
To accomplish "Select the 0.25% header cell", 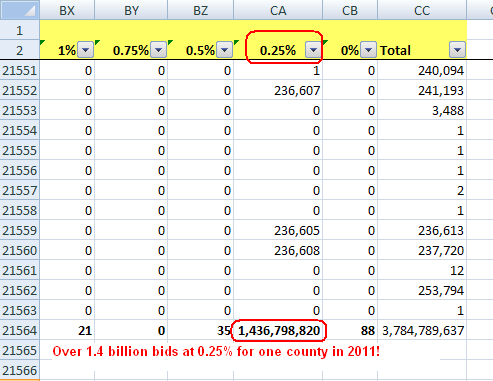I will click(x=278, y=50).
